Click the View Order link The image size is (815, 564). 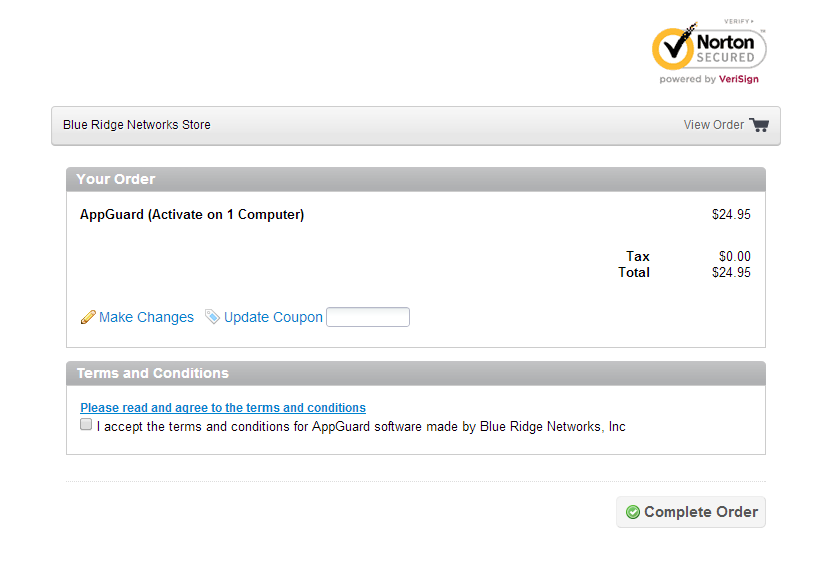pyautogui.click(x=714, y=125)
